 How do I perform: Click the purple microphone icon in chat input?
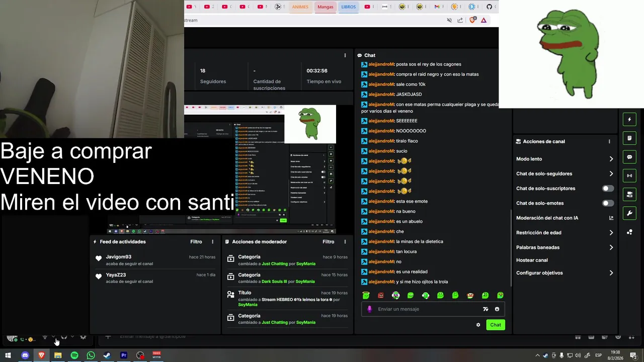[x=369, y=309]
